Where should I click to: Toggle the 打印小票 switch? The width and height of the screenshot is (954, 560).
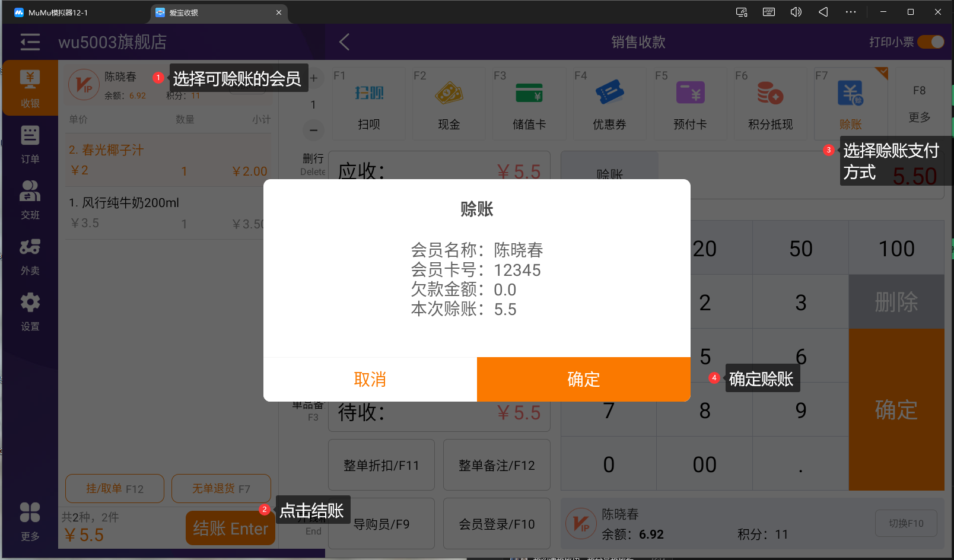pyautogui.click(x=930, y=42)
